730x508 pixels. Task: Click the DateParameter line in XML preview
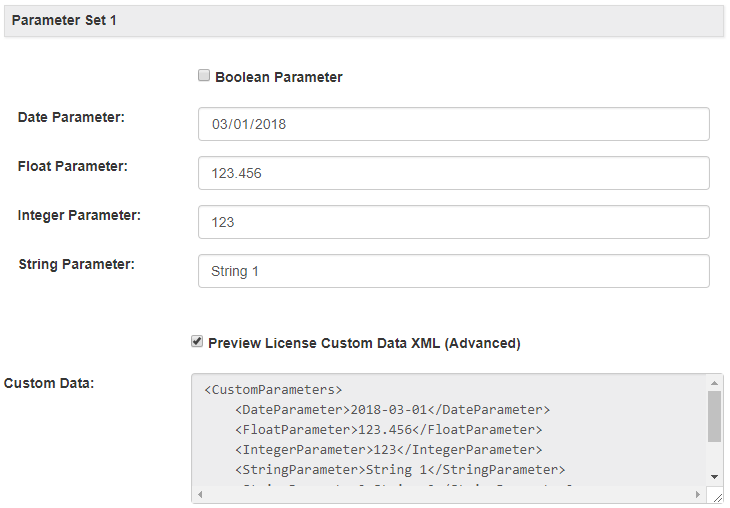point(392,410)
